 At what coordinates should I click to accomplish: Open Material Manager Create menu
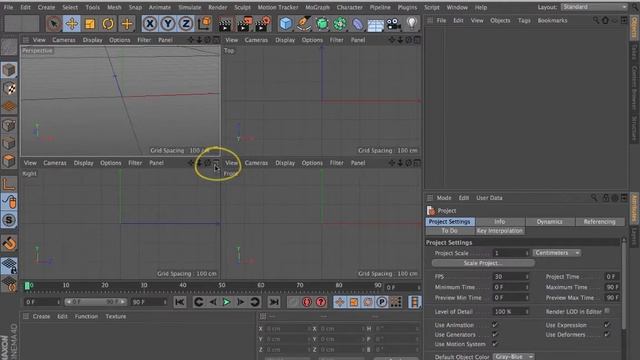pyautogui.click(x=41, y=316)
